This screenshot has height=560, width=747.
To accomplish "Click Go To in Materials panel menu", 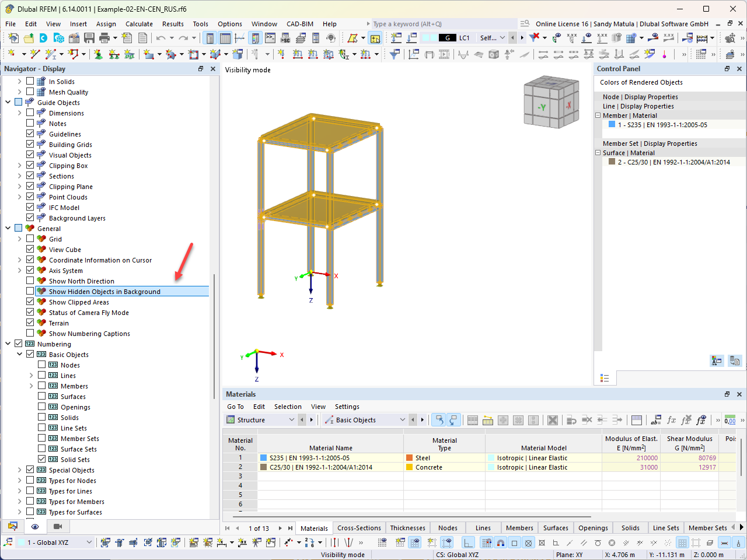I will tap(235, 407).
